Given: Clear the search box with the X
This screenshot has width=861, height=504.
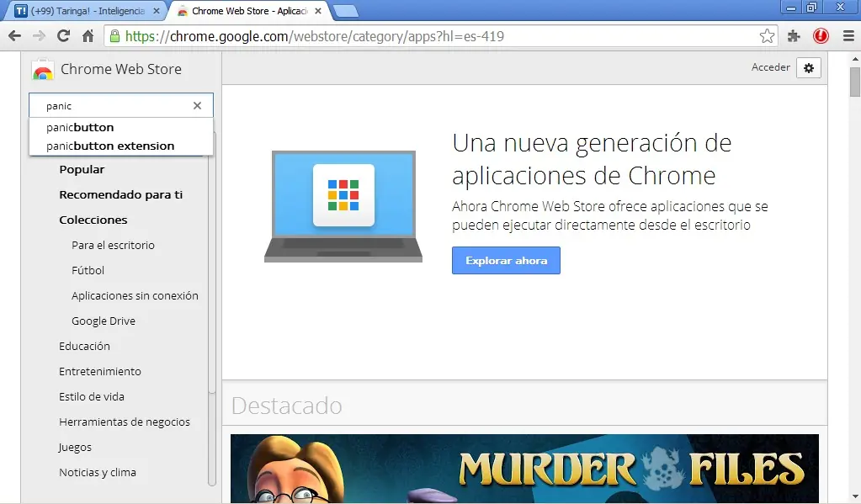Looking at the screenshot, I should click(x=197, y=105).
